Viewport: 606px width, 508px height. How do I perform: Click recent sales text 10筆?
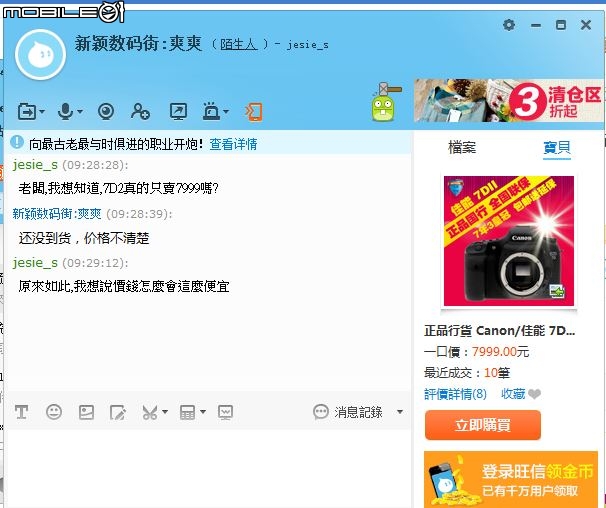pos(497,373)
